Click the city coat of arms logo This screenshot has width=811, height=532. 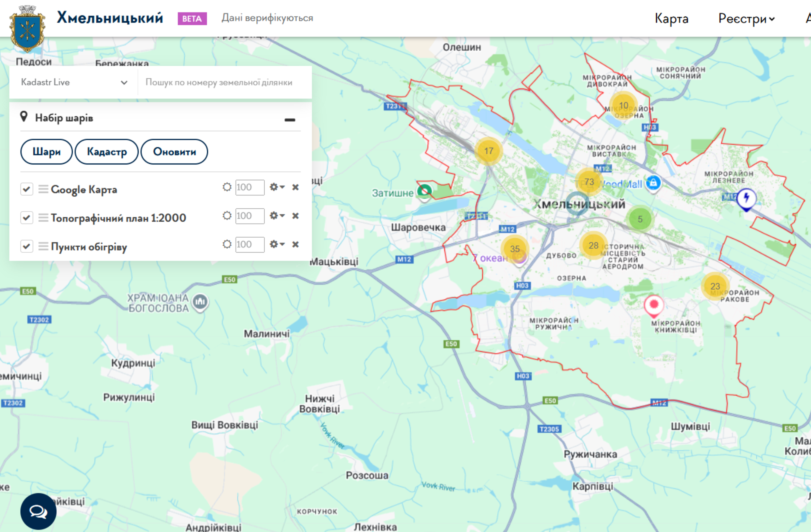27,29
